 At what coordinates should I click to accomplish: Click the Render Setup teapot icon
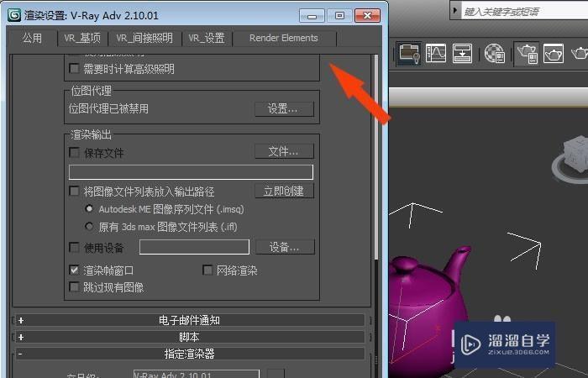[527, 54]
